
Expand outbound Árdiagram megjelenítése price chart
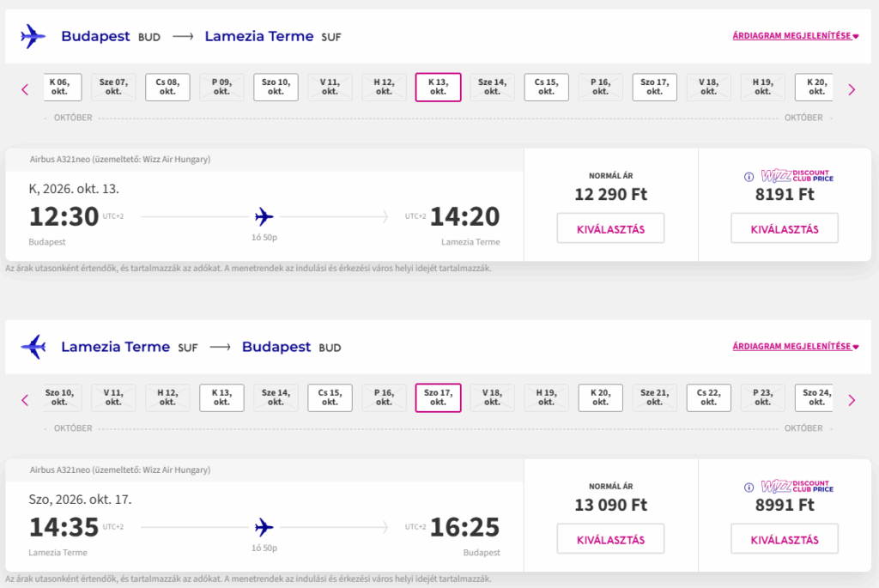(796, 36)
